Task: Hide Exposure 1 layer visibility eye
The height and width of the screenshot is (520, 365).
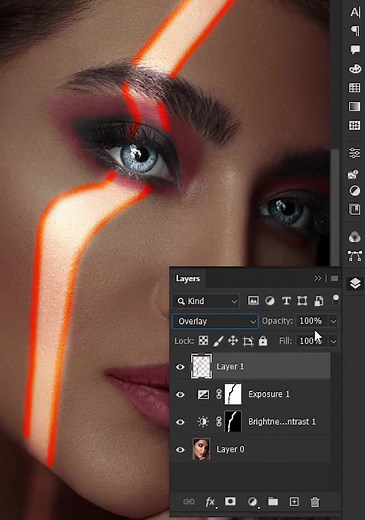Action: point(180,395)
